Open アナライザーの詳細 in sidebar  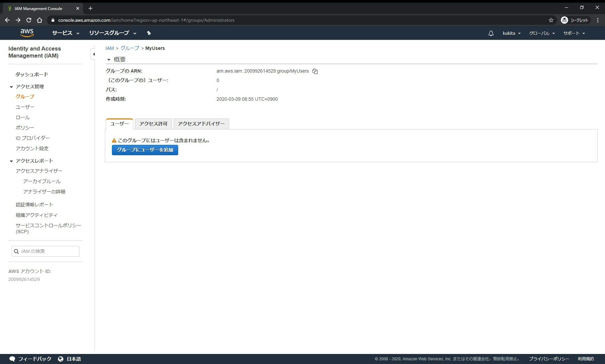click(44, 191)
